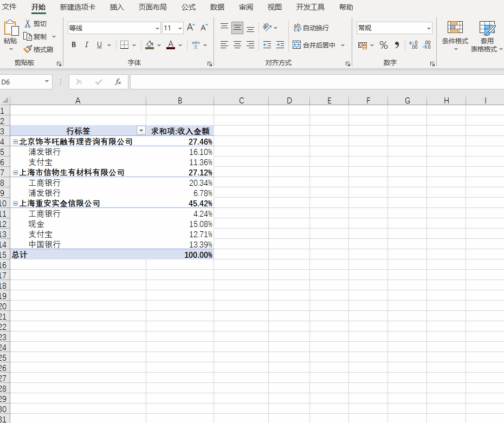
Task: Open fill color dropdown arrow
Action: 159,45
